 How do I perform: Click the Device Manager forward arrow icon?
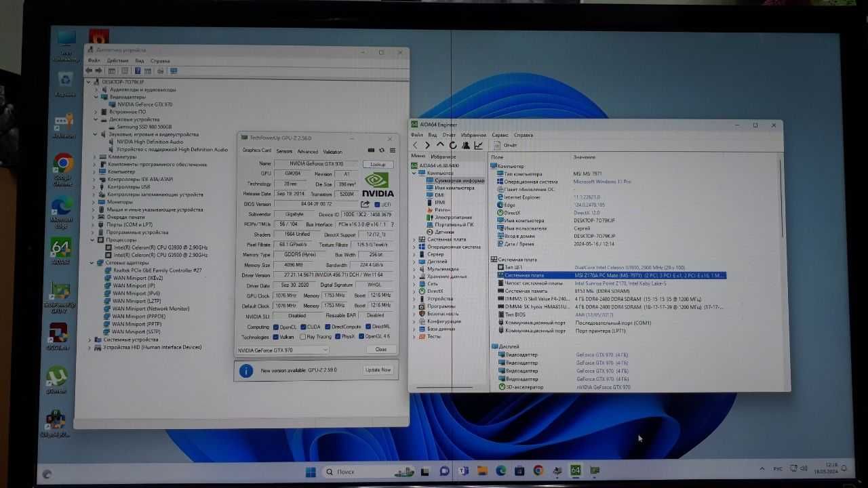[99, 70]
